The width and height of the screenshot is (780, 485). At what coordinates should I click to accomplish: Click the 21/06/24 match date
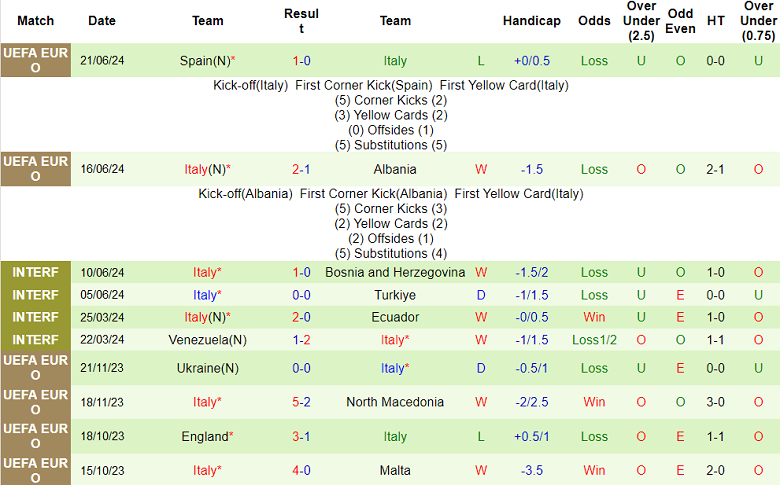(x=102, y=60)
